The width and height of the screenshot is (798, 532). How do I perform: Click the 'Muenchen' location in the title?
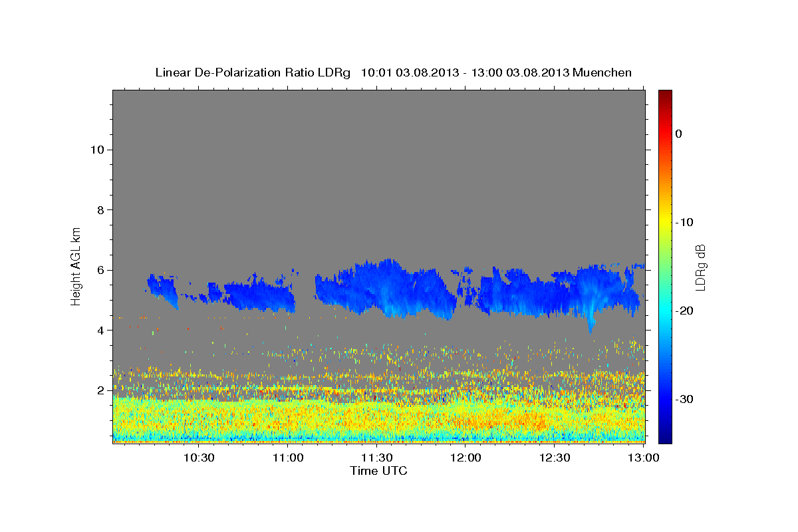[x=602, y=72]
